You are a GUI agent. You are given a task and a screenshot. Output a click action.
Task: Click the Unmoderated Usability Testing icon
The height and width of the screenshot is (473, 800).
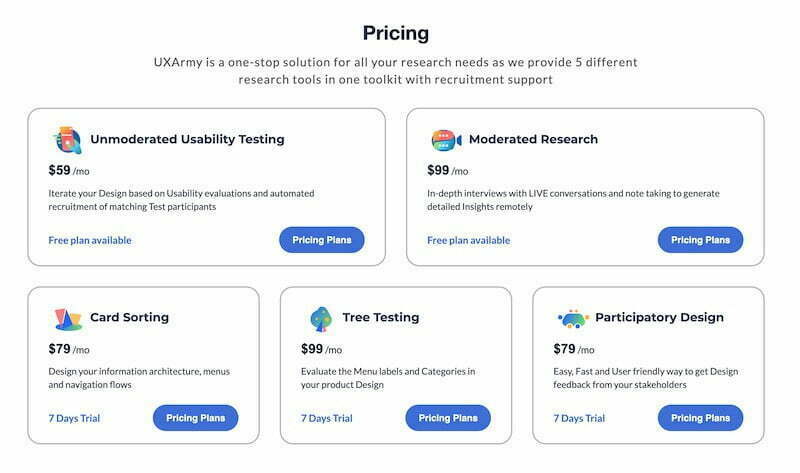(68, 140)
